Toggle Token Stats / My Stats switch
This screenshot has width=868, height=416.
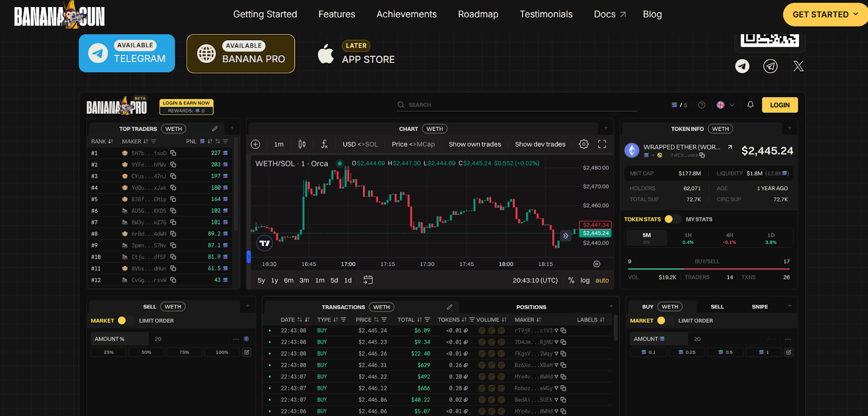pos(672,219)
